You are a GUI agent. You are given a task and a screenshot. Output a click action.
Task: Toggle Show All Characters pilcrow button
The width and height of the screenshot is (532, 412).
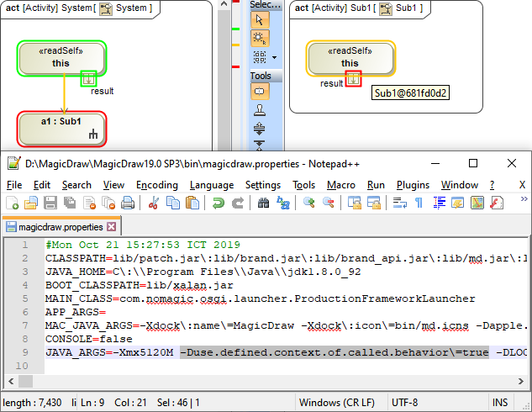(419, 203)
